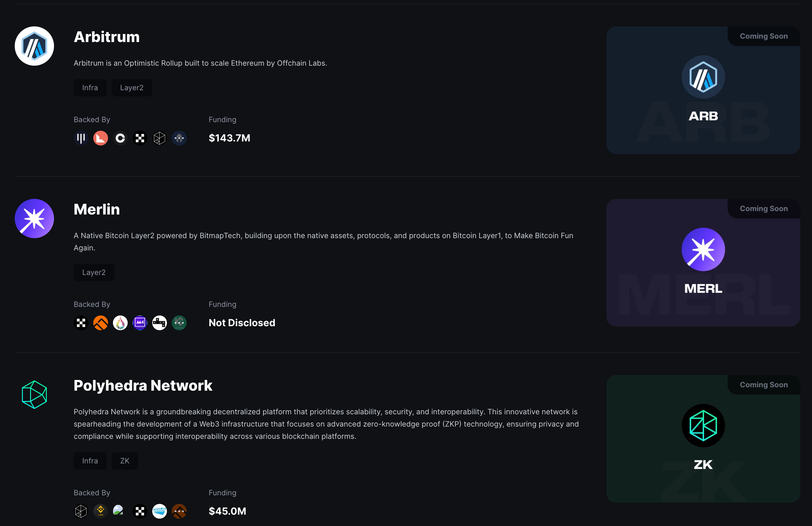Open the ARB Coming Soon token card
This screenshot has width=812, height=526.
(703, 91)
